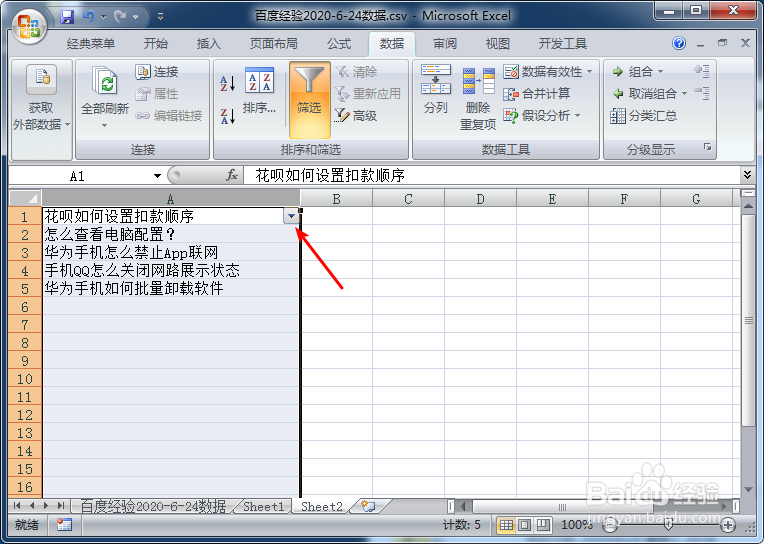Sort ascending A to Z

pos(227,83)
